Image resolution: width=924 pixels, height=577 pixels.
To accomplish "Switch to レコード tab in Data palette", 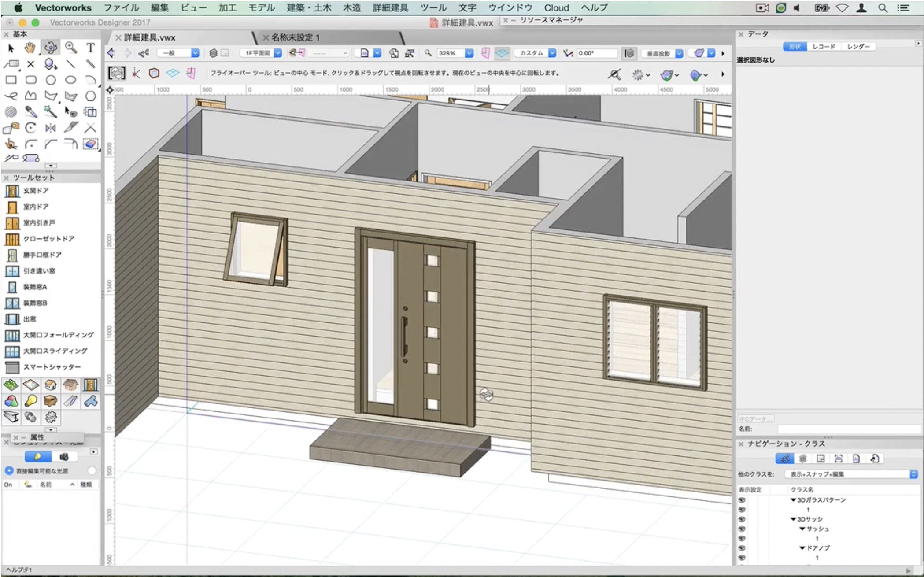I will coord(824,46).
